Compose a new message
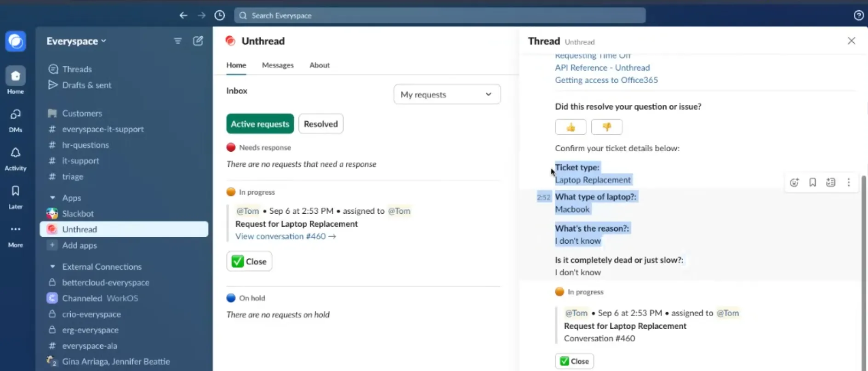 coord(198,41)
